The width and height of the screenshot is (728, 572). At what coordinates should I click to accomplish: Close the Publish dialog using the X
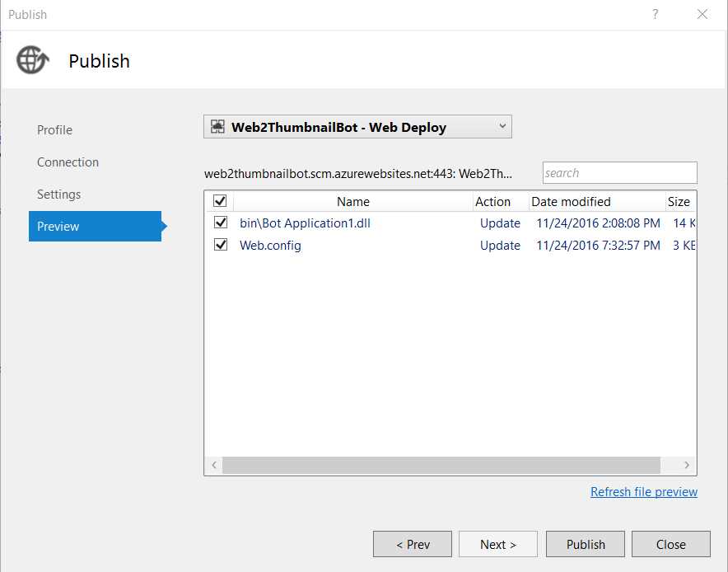pos(702,14)
